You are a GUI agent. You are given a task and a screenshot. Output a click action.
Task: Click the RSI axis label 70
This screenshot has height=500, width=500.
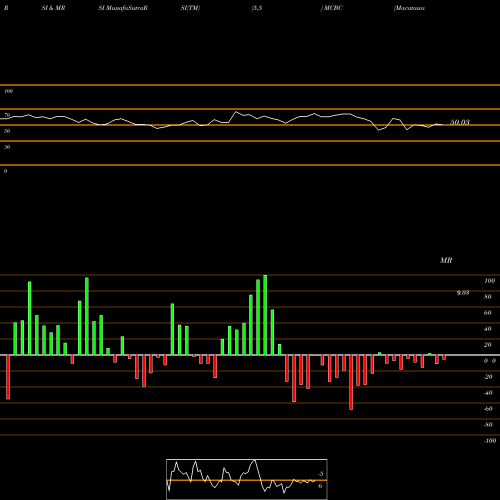(7, 115)
